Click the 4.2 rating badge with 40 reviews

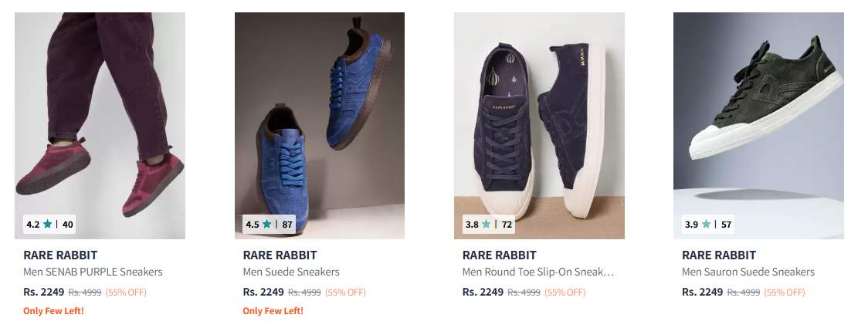point(49,225)
